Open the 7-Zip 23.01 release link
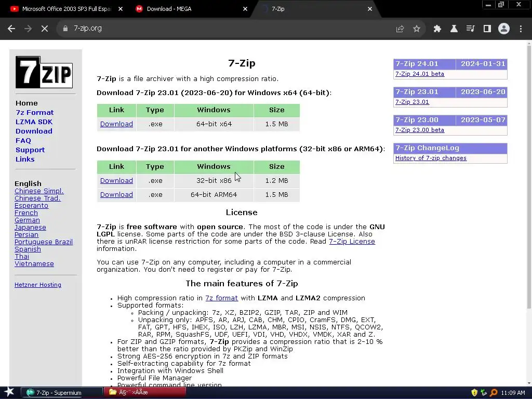The image size is (532, 399). [412, 102]
